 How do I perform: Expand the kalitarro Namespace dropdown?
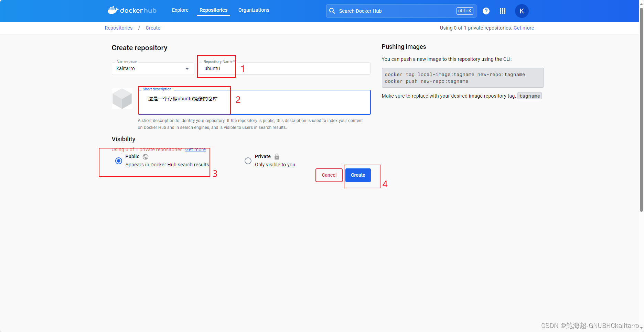[153, 68]
